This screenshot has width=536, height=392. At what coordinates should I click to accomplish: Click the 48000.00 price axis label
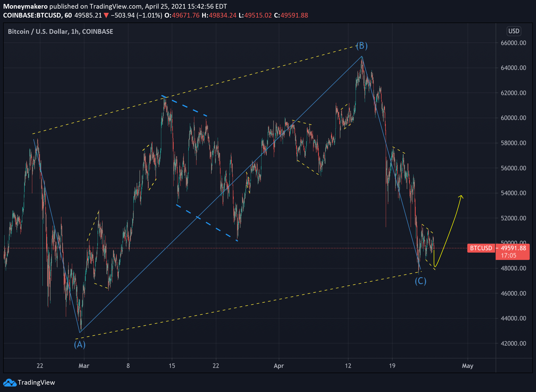pyautogui.click(x=513, y=268)
